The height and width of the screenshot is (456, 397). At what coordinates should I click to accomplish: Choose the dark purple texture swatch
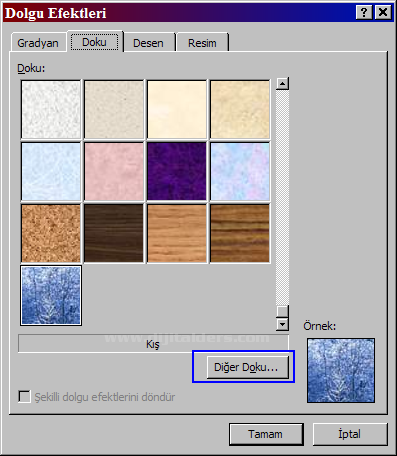tap(177, 171)
